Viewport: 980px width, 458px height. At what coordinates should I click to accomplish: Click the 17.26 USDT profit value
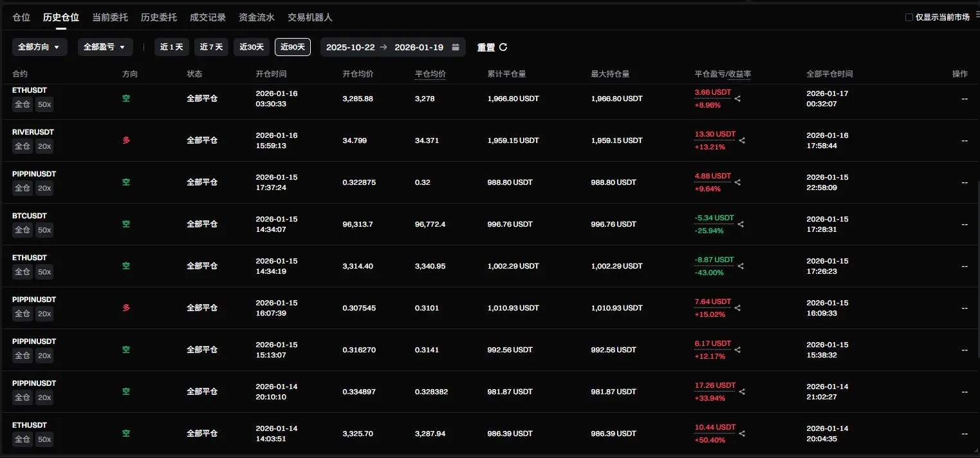point(715,385)
